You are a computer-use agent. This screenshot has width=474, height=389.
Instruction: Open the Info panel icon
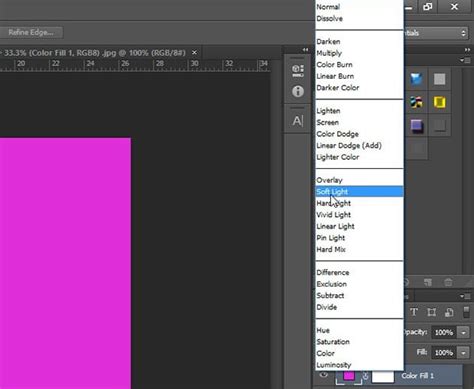(x=298, y=91)
